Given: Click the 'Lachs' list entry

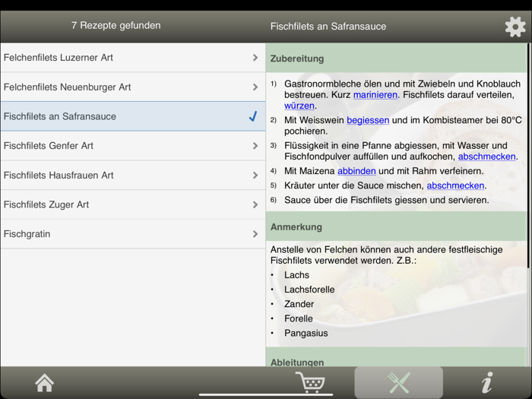Looking at the screenshot, I should click(x=296, y=275).
